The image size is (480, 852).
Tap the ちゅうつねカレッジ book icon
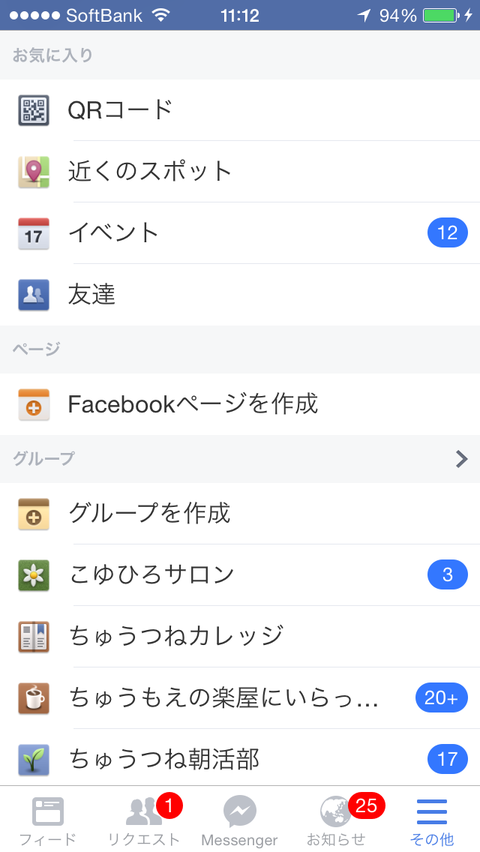click(34, 637)
